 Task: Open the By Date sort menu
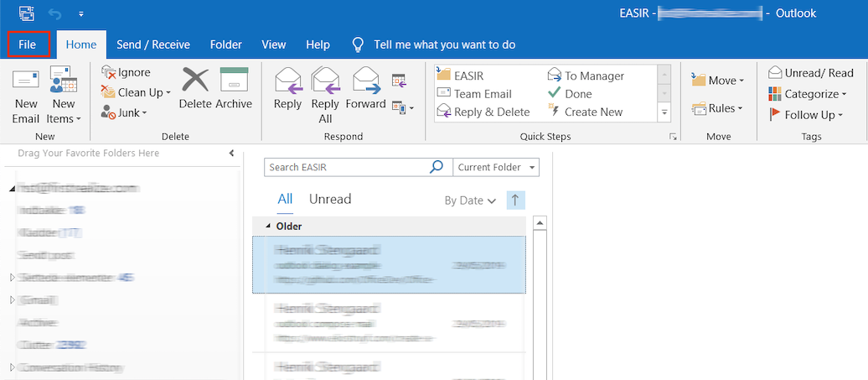coord(470,201)
